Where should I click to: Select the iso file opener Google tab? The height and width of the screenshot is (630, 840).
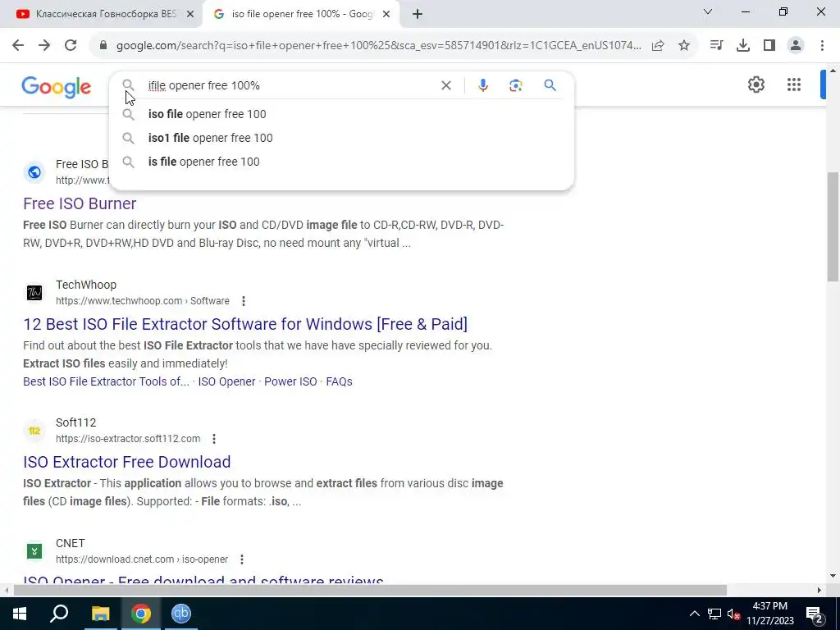tap(300, 14)
